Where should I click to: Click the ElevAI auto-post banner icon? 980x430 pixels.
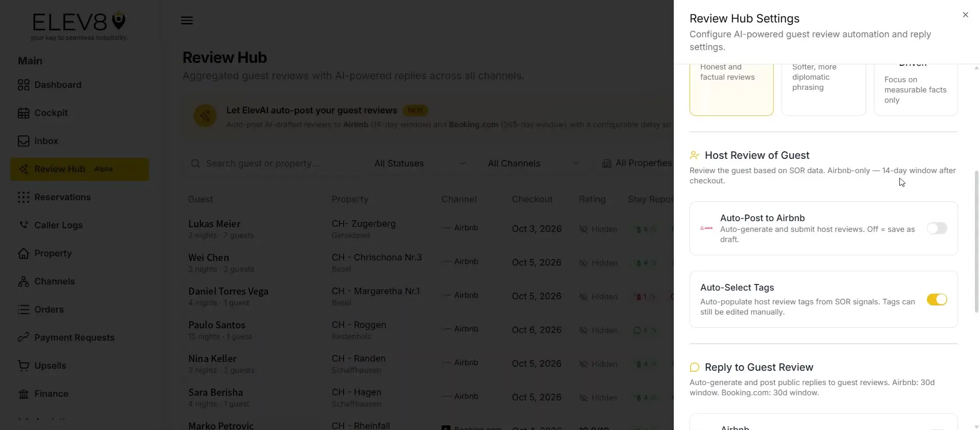point(205,116)
